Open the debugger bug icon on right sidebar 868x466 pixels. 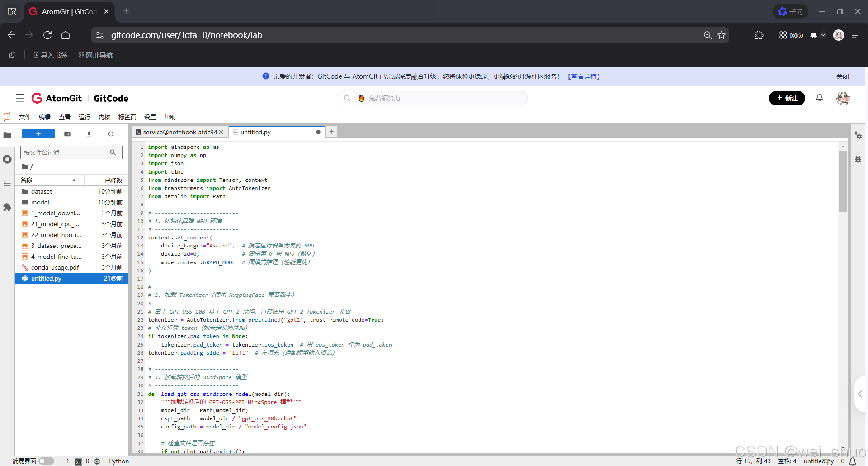858,159
